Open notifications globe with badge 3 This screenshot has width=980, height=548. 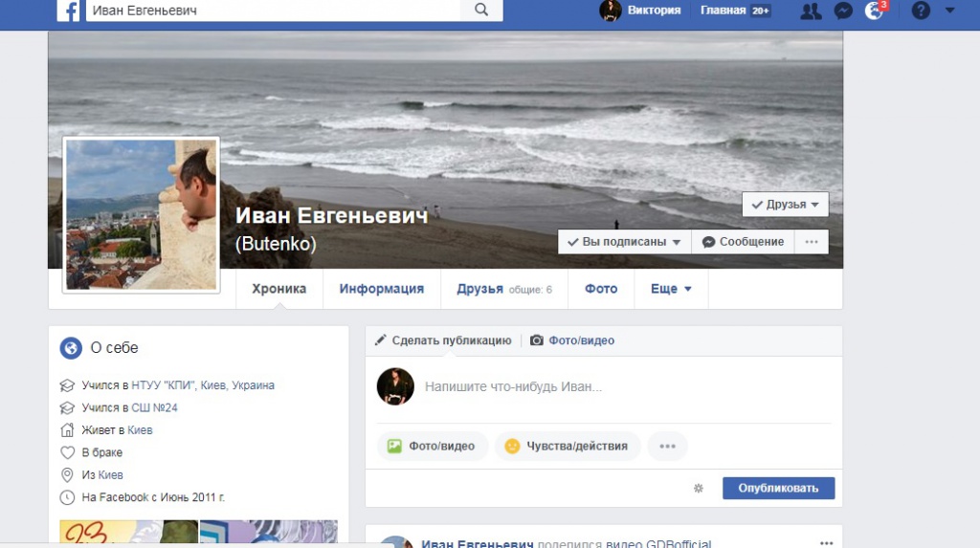pyautogui.click(x=875, y=10)
